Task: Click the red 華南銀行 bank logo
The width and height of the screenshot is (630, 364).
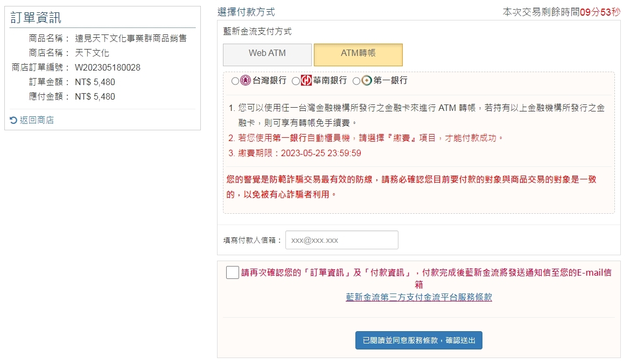Action: pos(306,81)
